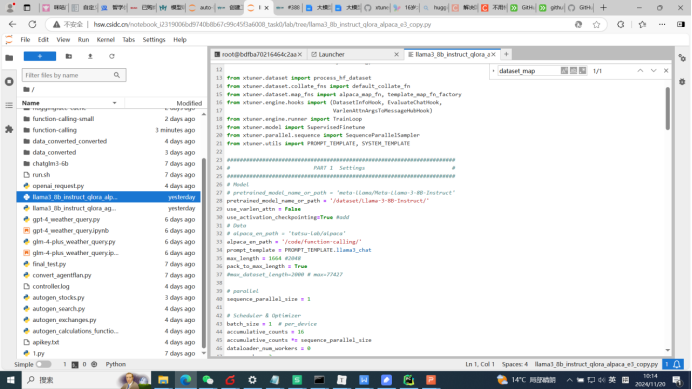The height and width of the screenshot is (389, 692).
Task: Open the Extension Manager puzzle icon
Action: point(9,129)
